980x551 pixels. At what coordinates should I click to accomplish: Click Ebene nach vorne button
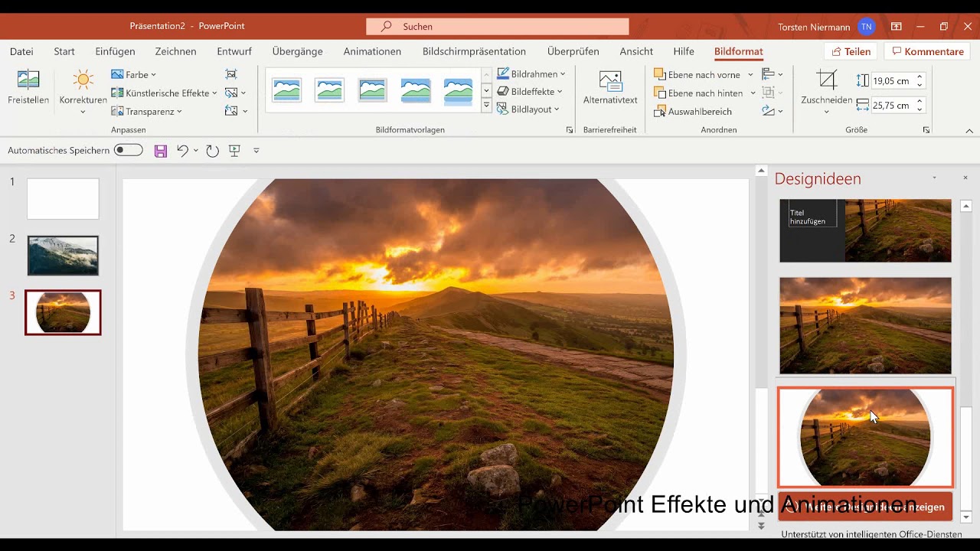(x=697, y=74)
